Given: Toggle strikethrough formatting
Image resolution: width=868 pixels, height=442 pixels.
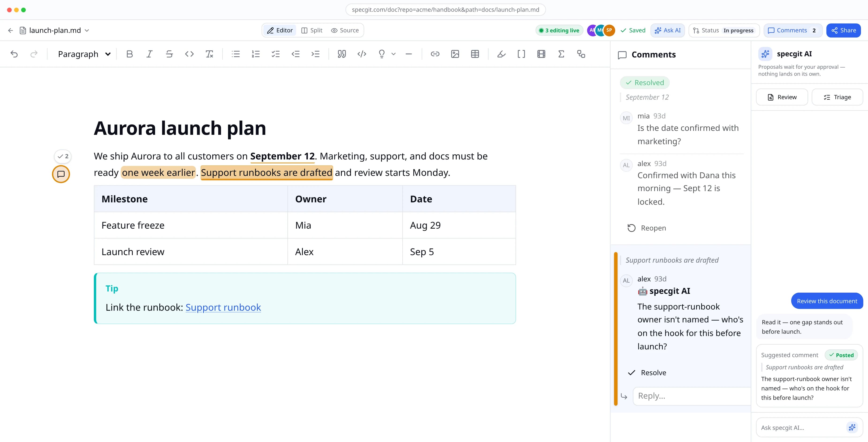Looking at the screenshot, I should pos(169,54).
